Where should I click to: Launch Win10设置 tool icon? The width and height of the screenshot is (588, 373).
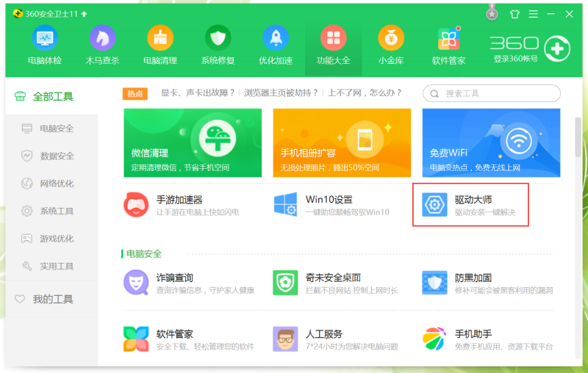285,204
